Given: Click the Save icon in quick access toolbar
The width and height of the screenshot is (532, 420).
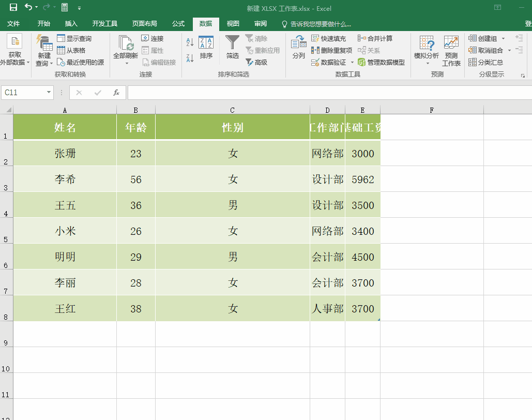Looking at the screenshot, I should (13, 7).
